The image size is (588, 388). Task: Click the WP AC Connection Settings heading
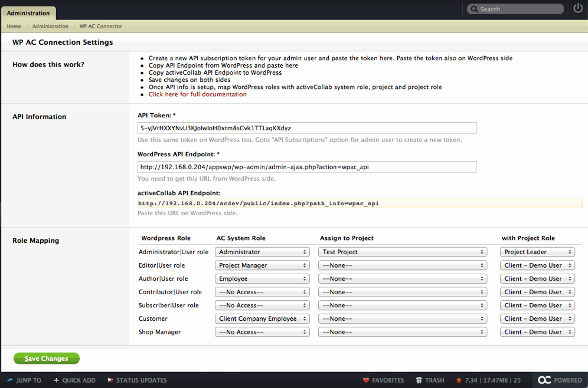[x=63, y=42]
